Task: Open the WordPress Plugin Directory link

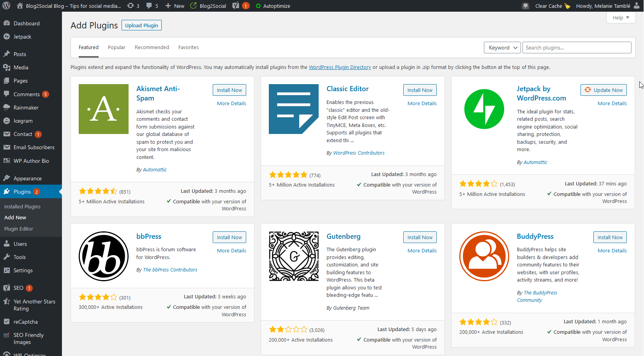Action: (x=340, y=67)
